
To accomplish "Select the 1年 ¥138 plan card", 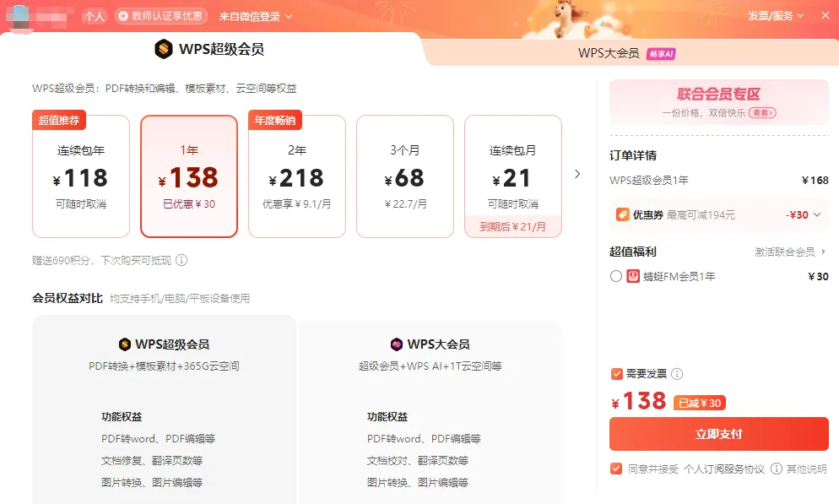I will pyautogui.click(x=189, y=176).
